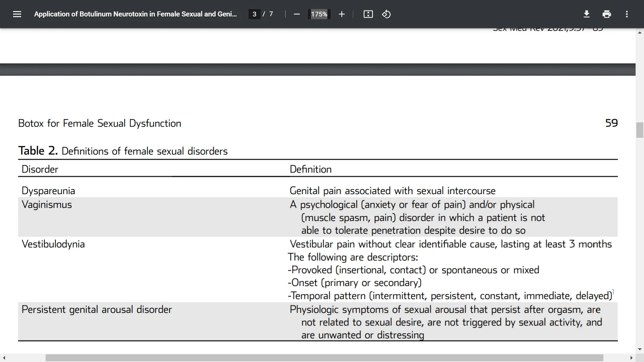Select the page number field showing 3

pos(254,14)
